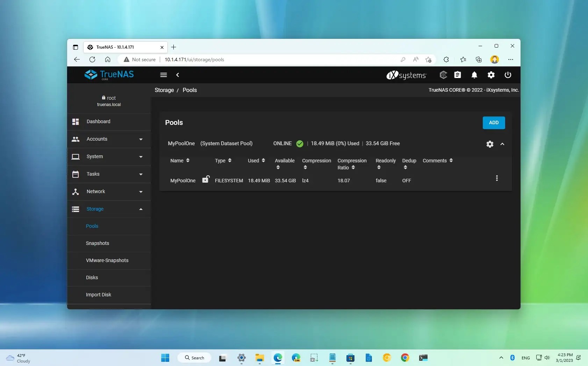This screenshot has height=366, width=588.
Task: Open the Snapshots page under Storage
Action: [98, 243]
